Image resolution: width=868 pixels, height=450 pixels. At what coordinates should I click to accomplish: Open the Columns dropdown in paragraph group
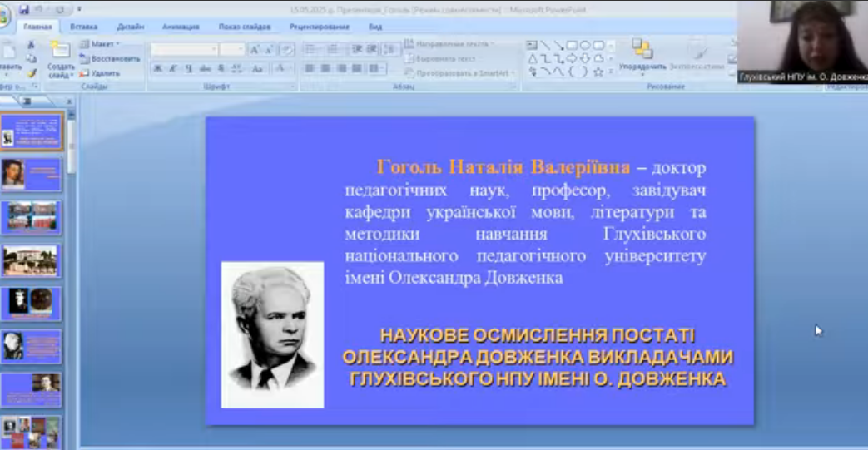(x=376, y=68)
